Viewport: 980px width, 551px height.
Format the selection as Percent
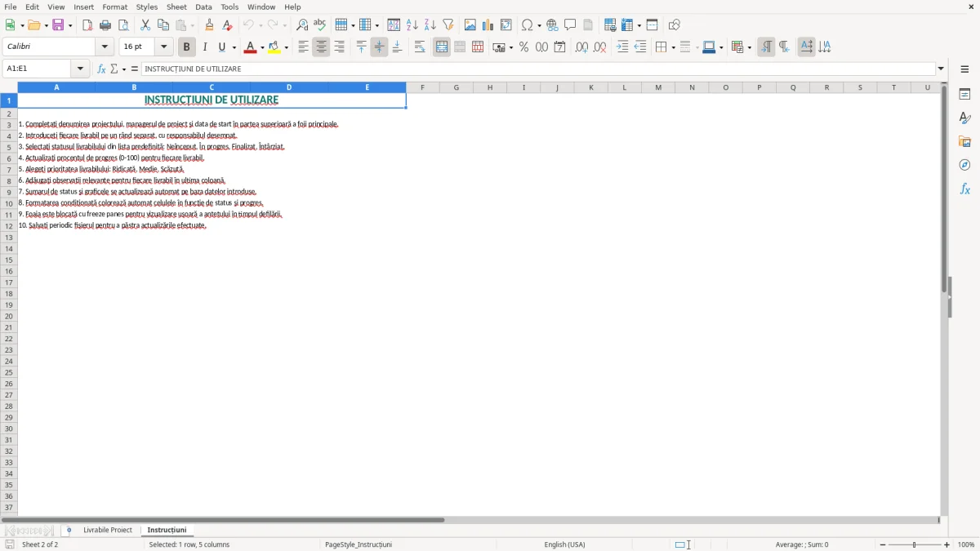[523, 47]
